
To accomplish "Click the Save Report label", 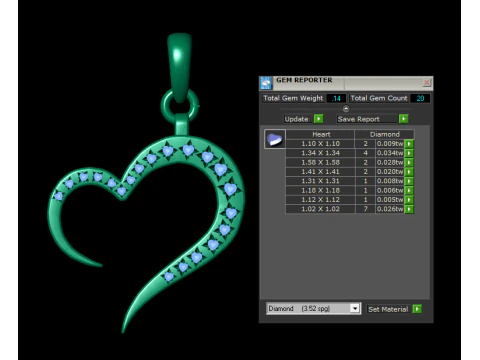I will click(x=358, y=119).
